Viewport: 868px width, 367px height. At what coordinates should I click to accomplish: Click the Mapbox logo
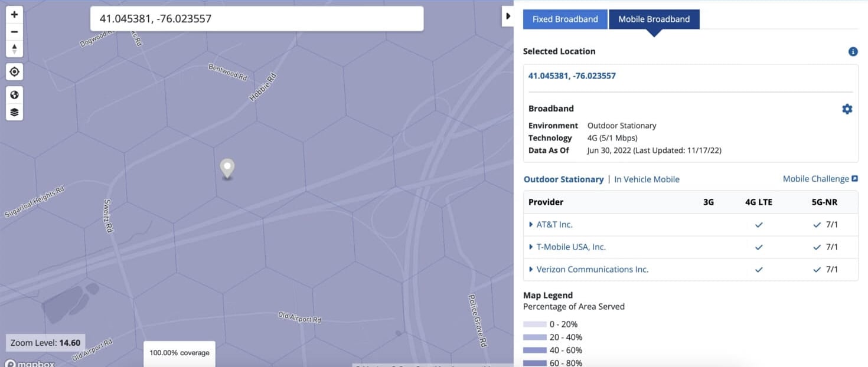point(29,363)
